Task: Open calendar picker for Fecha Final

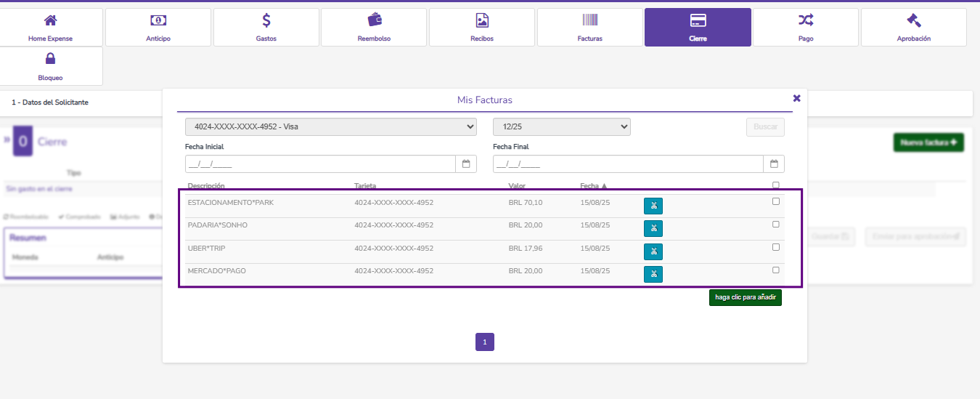Action: click(x=774, y=164)
